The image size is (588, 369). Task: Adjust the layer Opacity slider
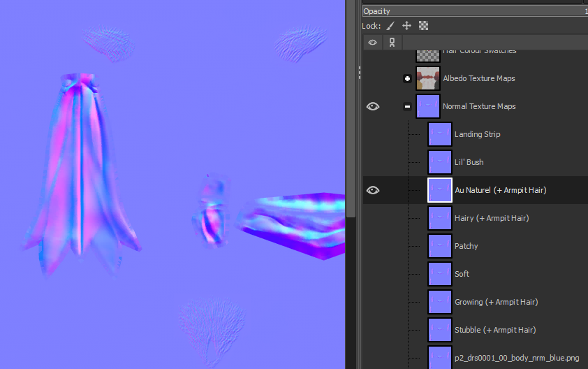(x=475, y=11)
